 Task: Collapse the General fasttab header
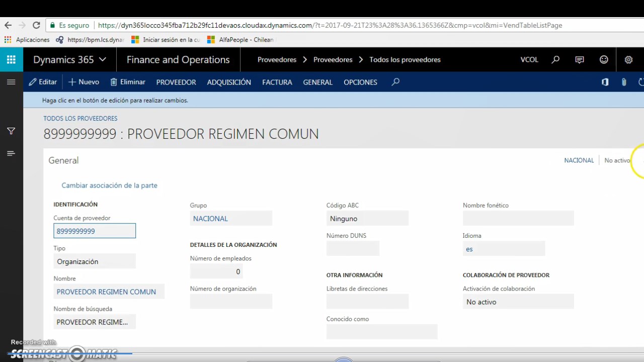63,160
